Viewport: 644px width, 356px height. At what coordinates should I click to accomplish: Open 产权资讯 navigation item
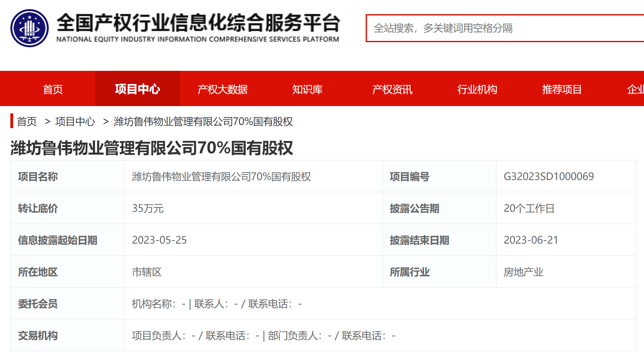click(392, 89)
